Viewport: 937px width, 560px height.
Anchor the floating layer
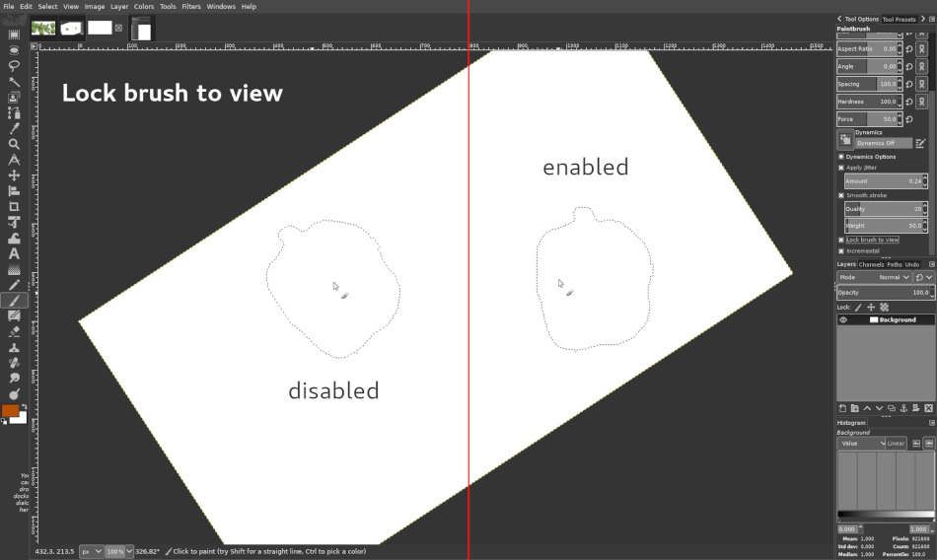point(903,408)
